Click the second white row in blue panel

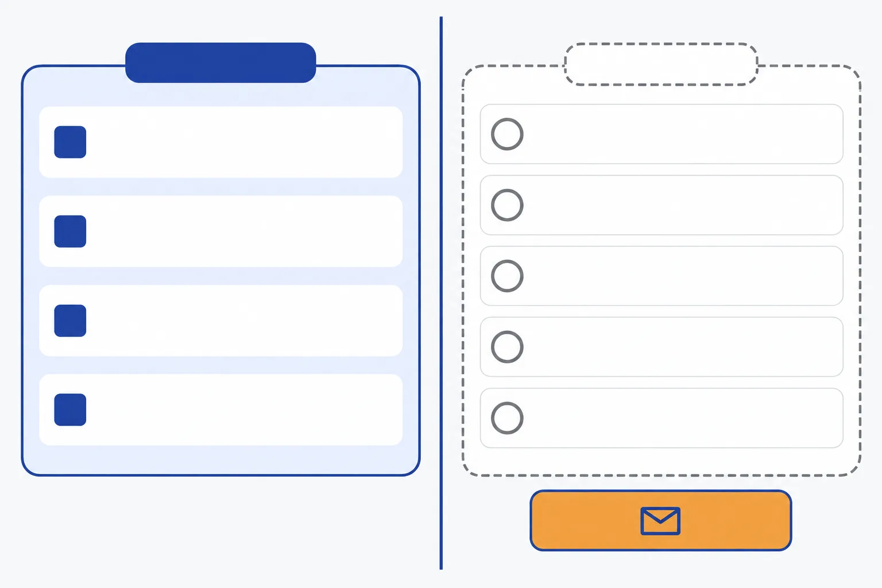click(220, 231)
